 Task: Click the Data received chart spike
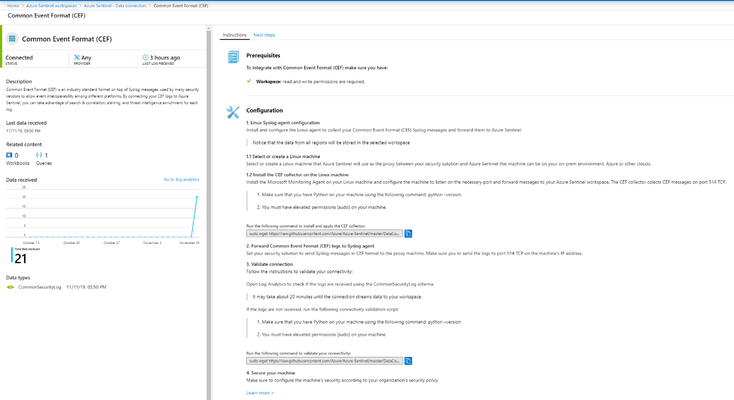point(197,197)
